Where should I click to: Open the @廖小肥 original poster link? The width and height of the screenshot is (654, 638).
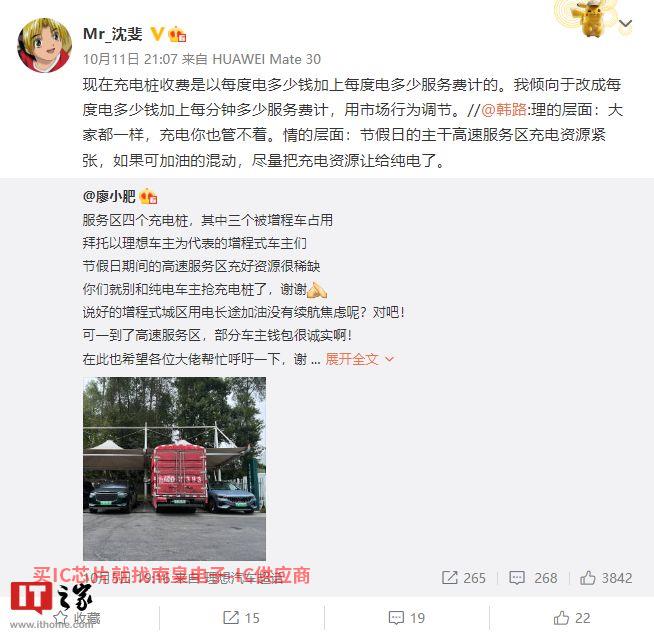tap(109, 196)
